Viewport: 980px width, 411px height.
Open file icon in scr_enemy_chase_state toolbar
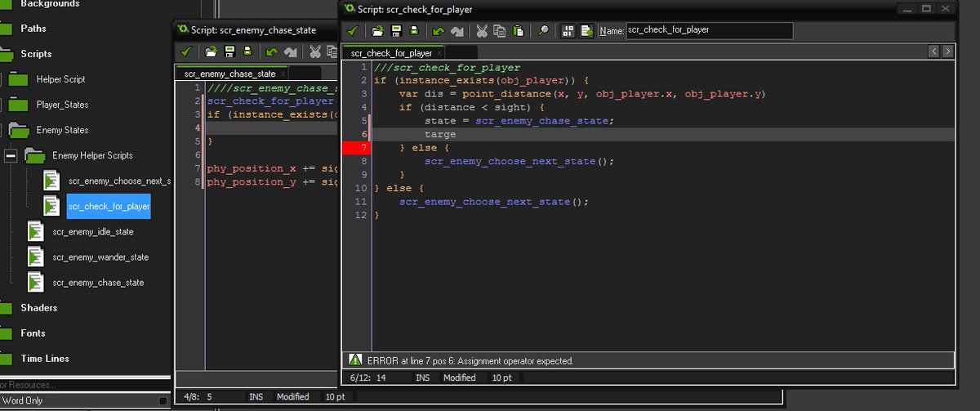(211, 51)
